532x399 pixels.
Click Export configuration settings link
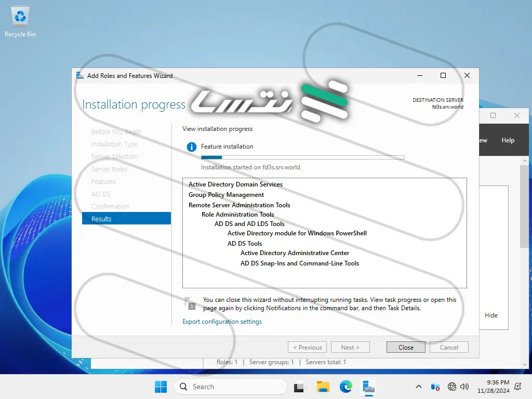(222, 322)
